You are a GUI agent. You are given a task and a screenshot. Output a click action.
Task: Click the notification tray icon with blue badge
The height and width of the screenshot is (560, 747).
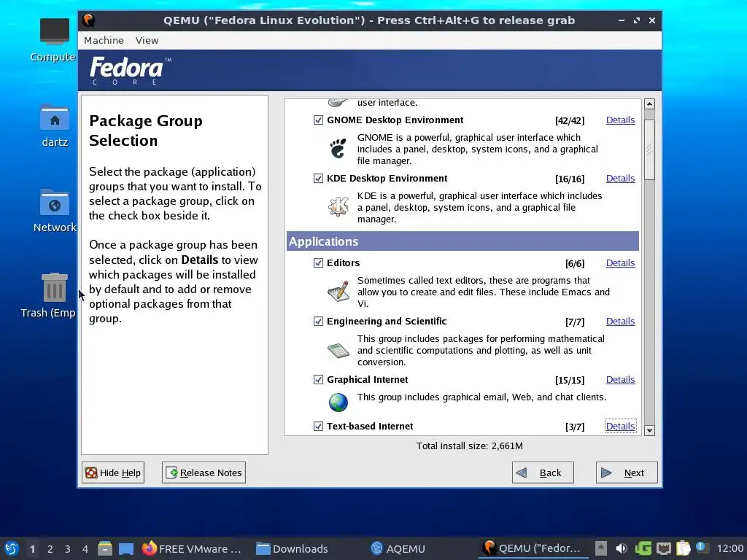click(x=701, y=548)
